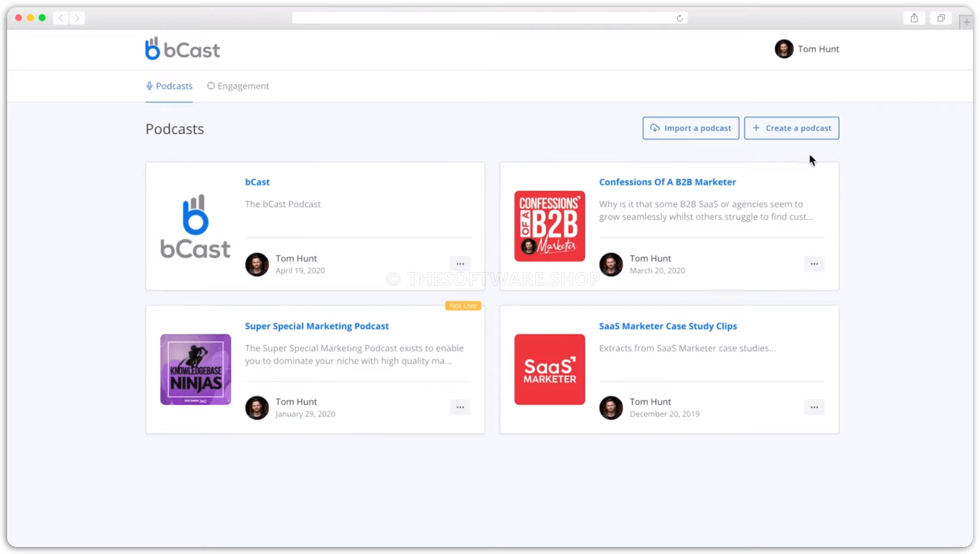Click Extracts from SaaS Marketer description
This screenshot has width=980, height=554.
[x=687, y=348]
